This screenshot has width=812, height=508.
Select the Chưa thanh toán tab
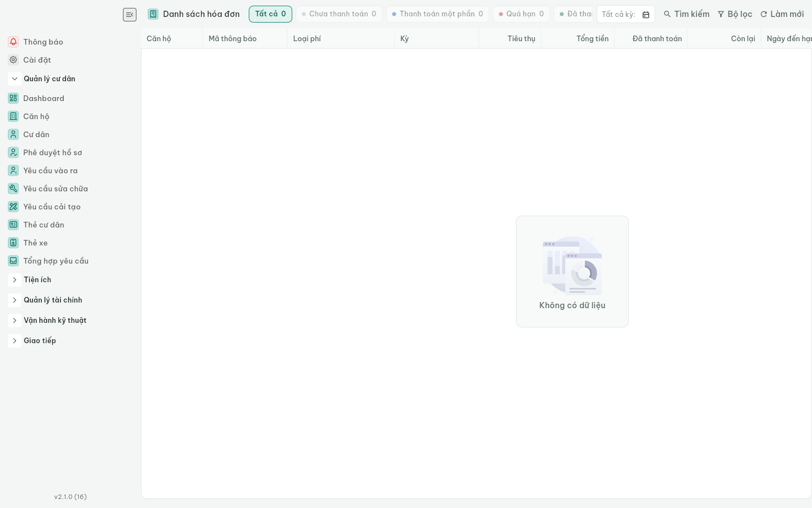[339, 14]
